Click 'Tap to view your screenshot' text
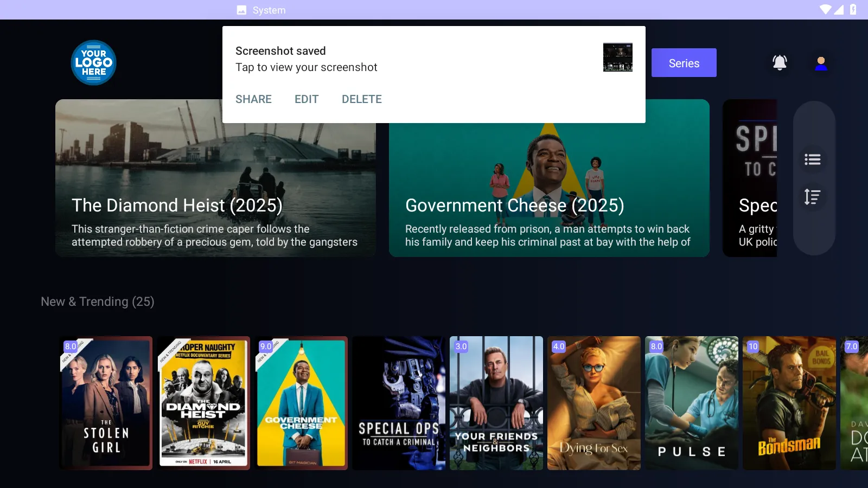Viewport: 868px width, 488px height. (307, 67)
